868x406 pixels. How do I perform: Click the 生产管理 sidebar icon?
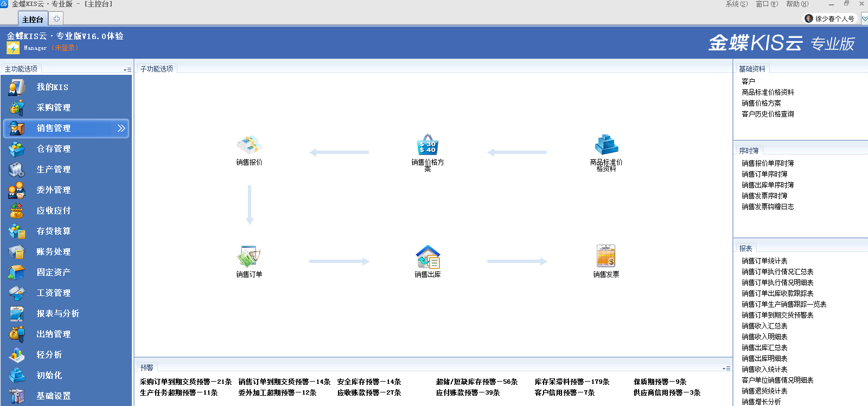17,169
